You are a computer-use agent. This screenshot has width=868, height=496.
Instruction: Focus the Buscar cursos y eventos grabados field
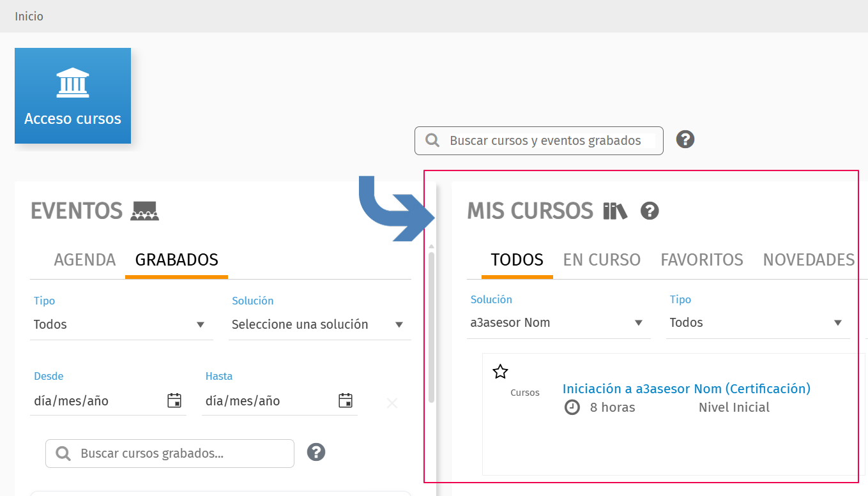[x=539, y=141]
